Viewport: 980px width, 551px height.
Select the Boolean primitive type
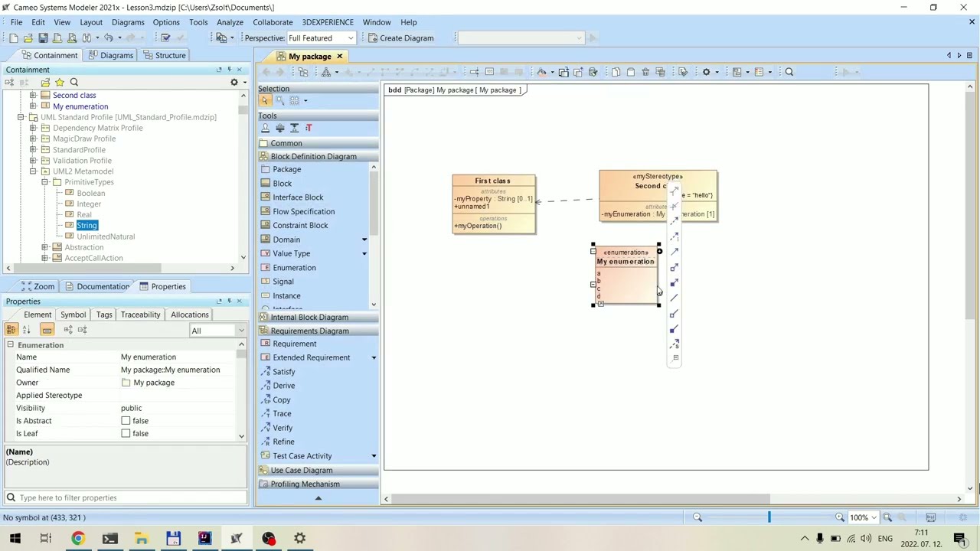[90, 193]
